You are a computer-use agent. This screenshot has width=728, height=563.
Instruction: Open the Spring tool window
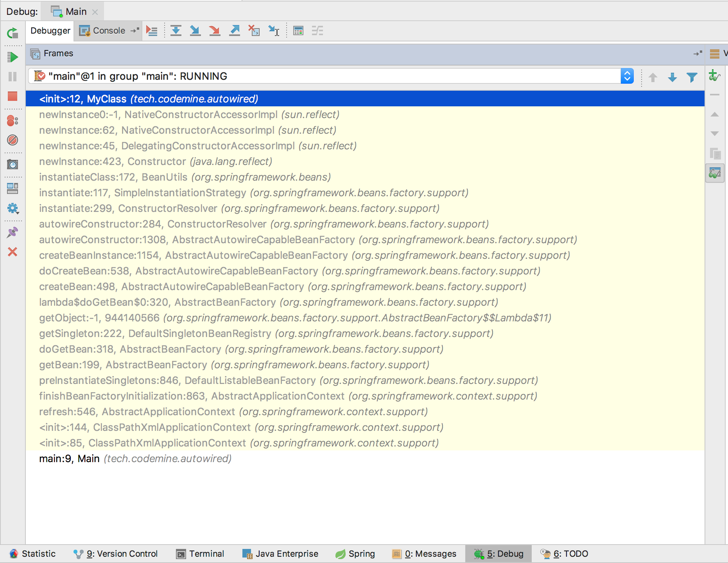click(x=355, y=554)
